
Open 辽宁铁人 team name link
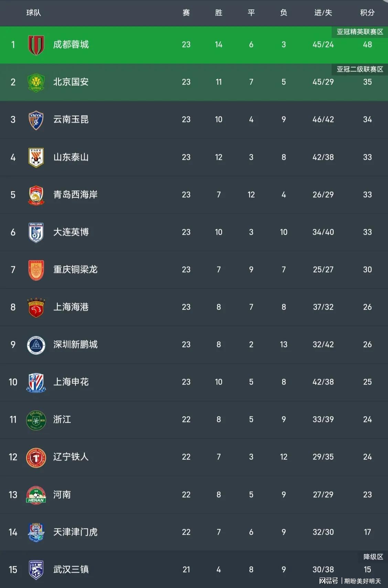click(71, 457)
